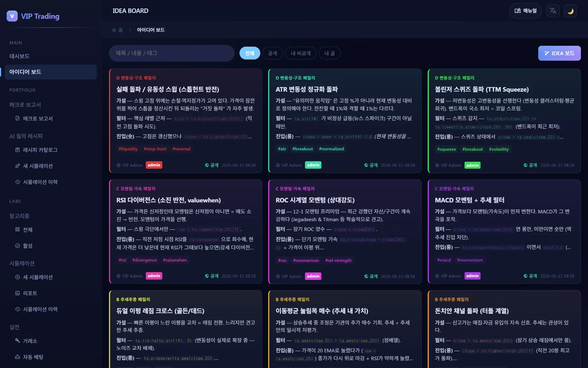Viewport: 588px width, 368px height.
Task: Click the #rel-strength tag
Action: 338,261
